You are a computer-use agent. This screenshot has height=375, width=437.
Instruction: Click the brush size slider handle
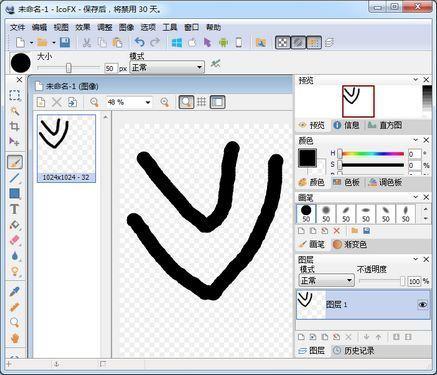click(69, 68)
